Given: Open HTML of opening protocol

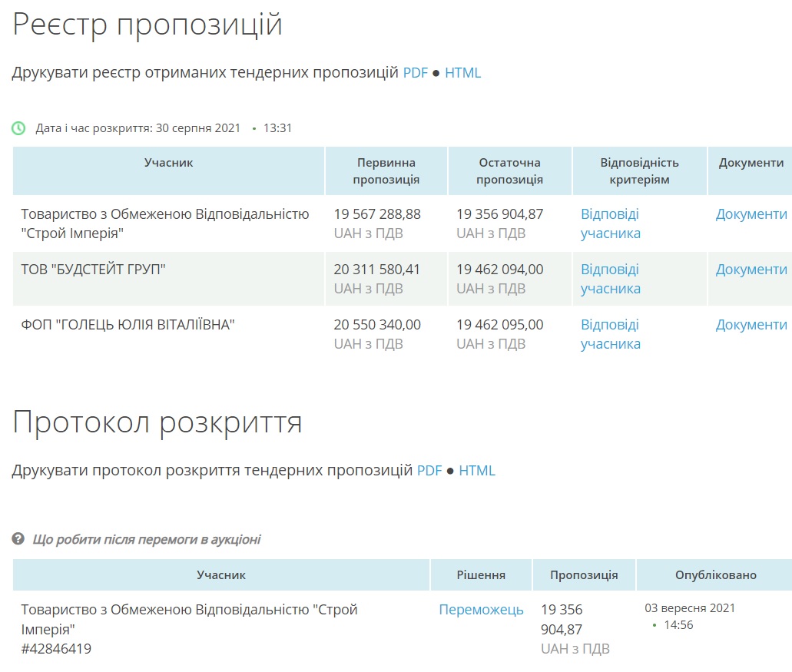Looking at the screenshot, I should (477, 471).
